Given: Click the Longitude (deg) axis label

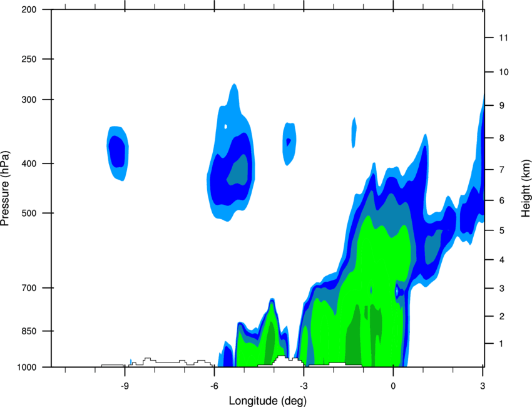Looking at the screenshot, I should pos(268,401).
